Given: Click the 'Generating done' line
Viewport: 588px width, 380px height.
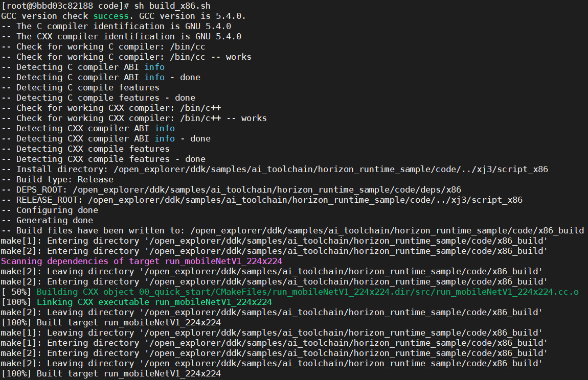Looking at the screenshot, I should point(47,220).
